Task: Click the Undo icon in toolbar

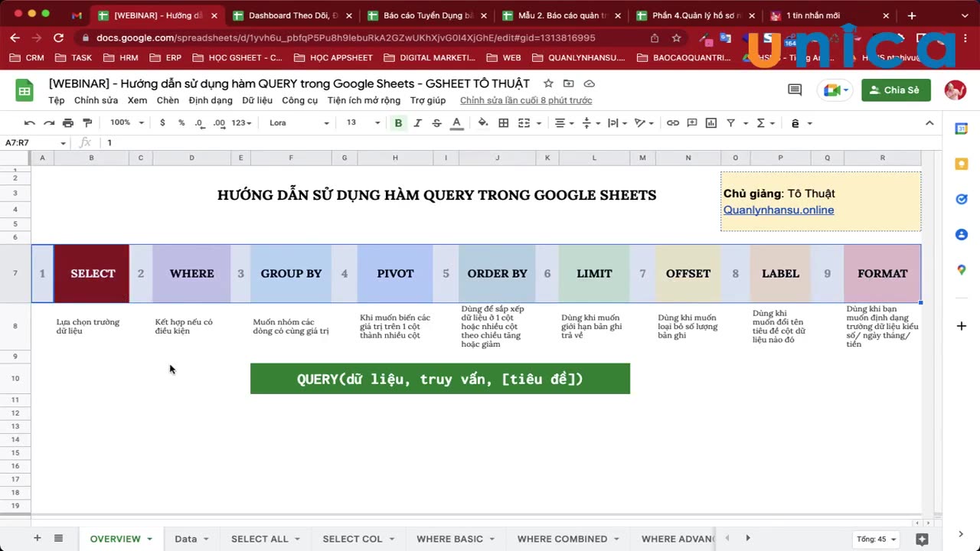Action: point(30,123)
